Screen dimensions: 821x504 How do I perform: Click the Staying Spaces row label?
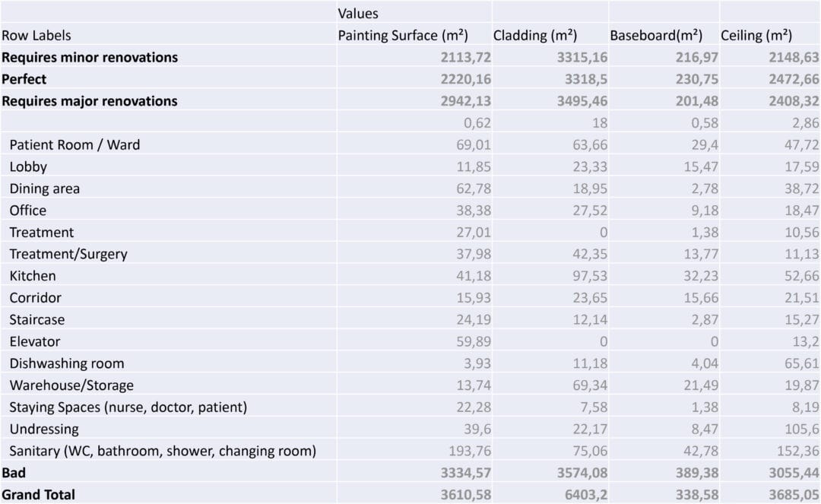pyautogui.click(x=128, y=407)
